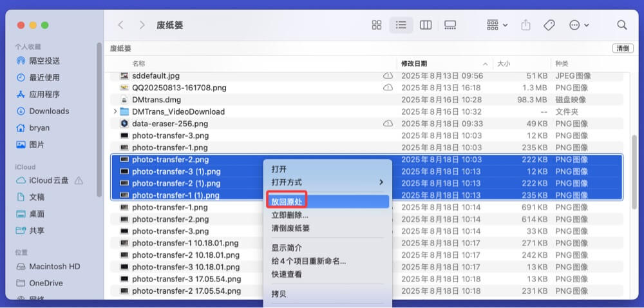The height and width of the screenshot is (308, 644).
Task: Expand the DMTrans_VideoDownload folder
Action: coord(115,111)
